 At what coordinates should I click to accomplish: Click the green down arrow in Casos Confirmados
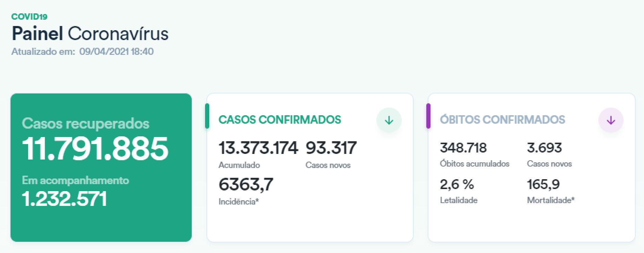389,120
